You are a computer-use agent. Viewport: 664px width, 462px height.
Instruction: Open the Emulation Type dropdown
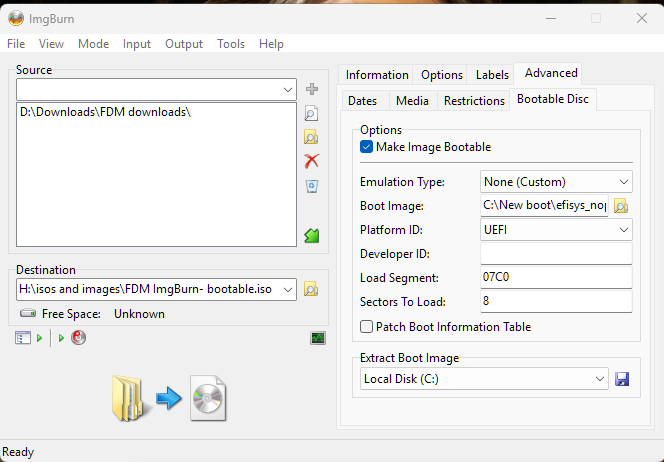point(623,182)
